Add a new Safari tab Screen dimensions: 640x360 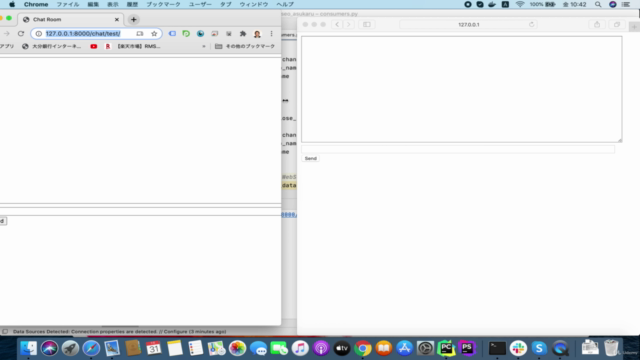tap(634, 27)
